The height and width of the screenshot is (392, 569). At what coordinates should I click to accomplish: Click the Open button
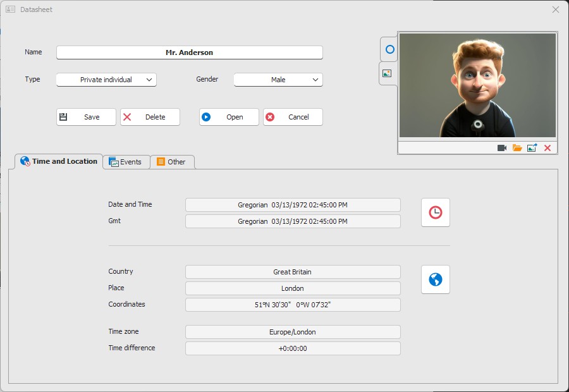(x=229, y=117)
